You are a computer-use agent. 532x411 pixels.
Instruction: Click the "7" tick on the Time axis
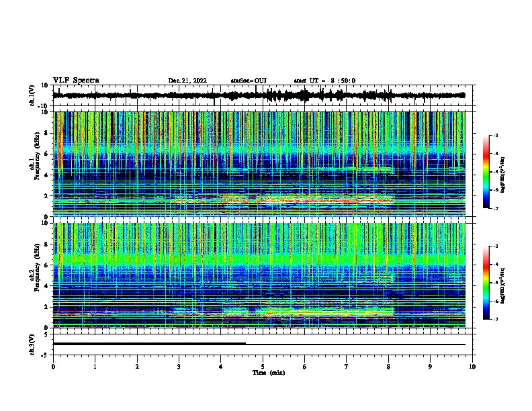point(347,367)
